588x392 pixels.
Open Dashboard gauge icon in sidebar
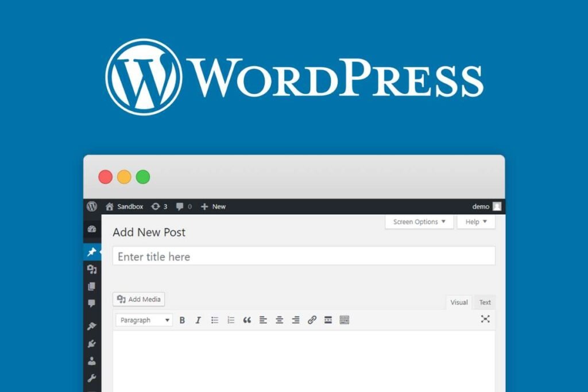[92, 229]
